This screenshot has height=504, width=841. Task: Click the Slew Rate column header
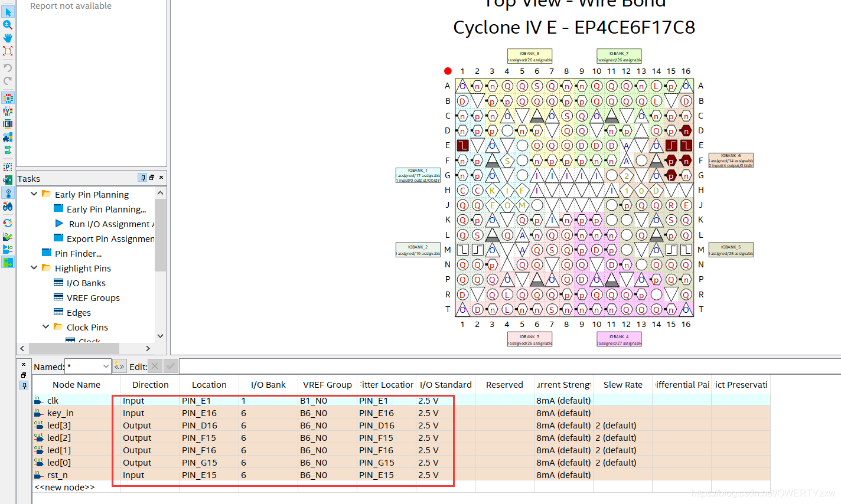(622, 384)
